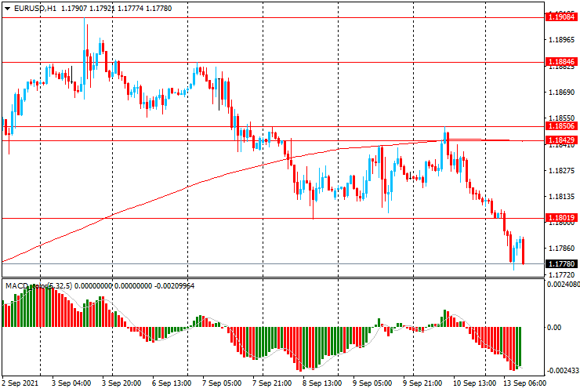This screenshot has width=580, height=392.
Task: Click the 8 Sep 13:00 time label
Action: coord(322,383)
